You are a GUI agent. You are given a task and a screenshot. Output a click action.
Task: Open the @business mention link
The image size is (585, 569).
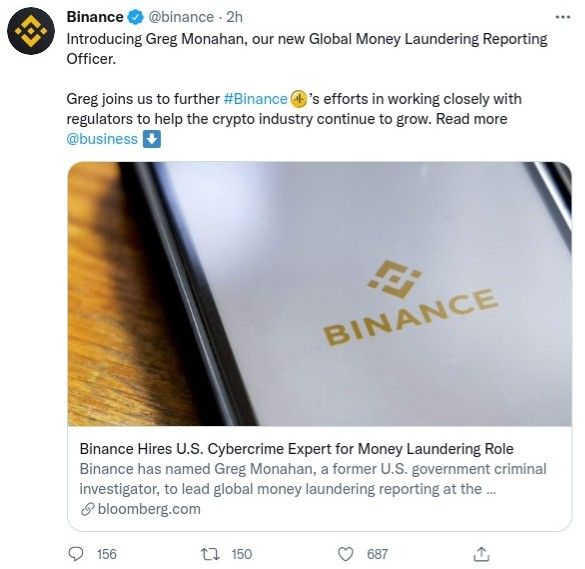pyautogui.click(x=102, y=139)
